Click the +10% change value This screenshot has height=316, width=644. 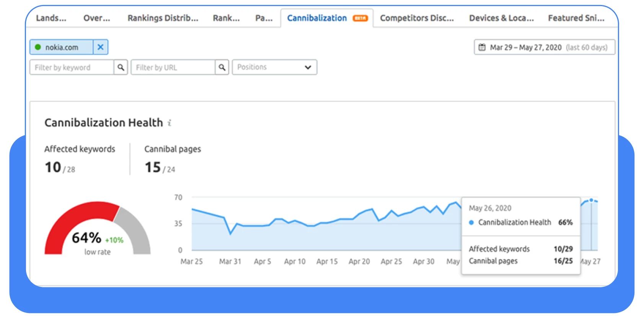114,240
